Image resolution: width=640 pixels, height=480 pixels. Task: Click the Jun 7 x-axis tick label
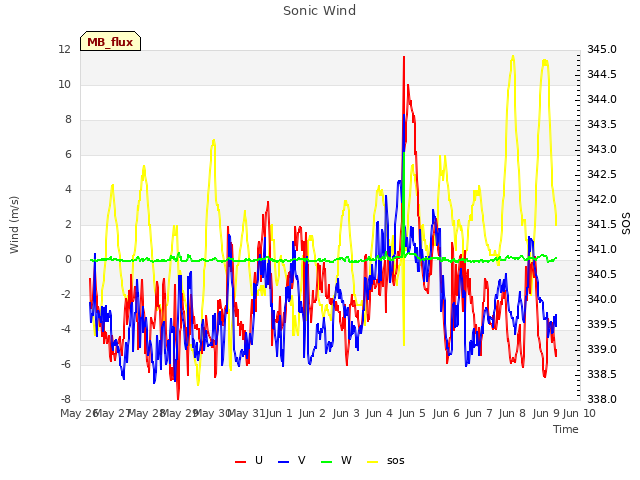[479, 413]
